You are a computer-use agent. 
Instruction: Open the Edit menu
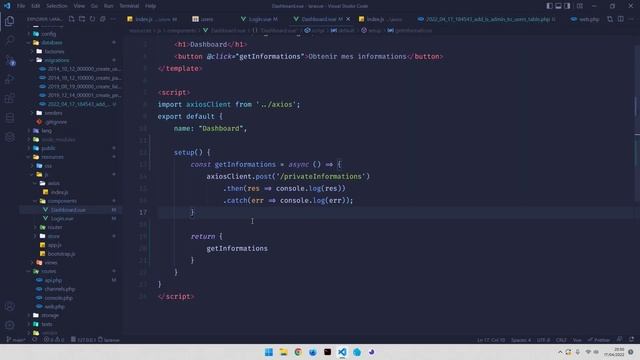[36, 6]
